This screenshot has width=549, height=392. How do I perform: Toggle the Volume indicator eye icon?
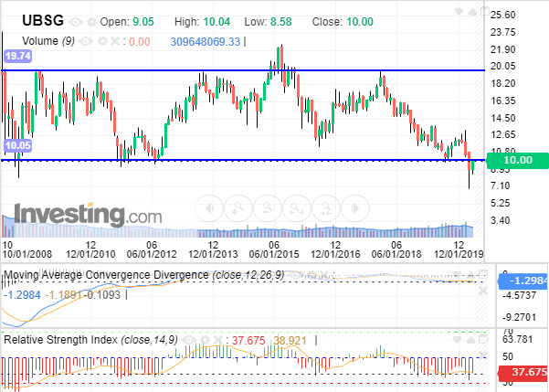click(x=86, y=42)
